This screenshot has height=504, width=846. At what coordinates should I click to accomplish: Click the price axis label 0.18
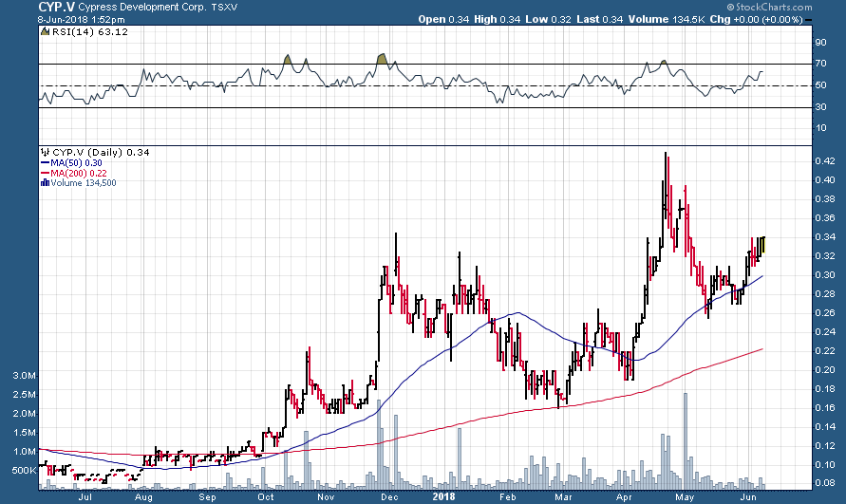pyautogui.click(x=825, y=388)
